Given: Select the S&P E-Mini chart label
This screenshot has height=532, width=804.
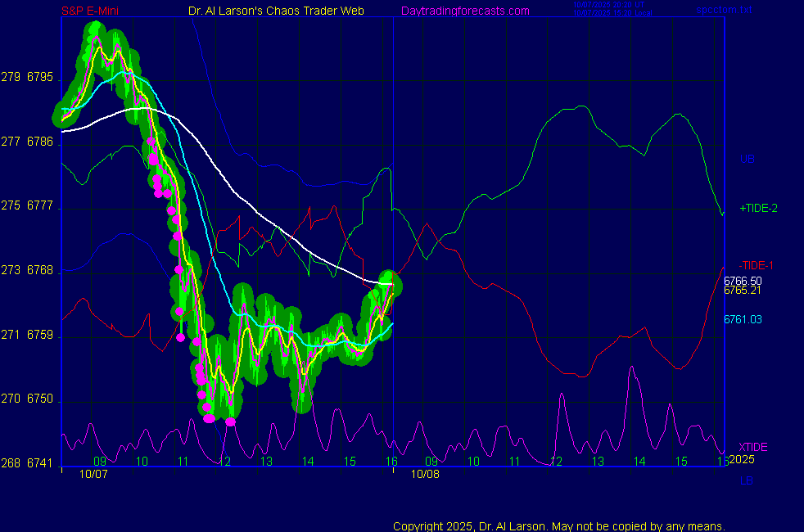Looking at the screenshot, I should click(x=91, y=11).
